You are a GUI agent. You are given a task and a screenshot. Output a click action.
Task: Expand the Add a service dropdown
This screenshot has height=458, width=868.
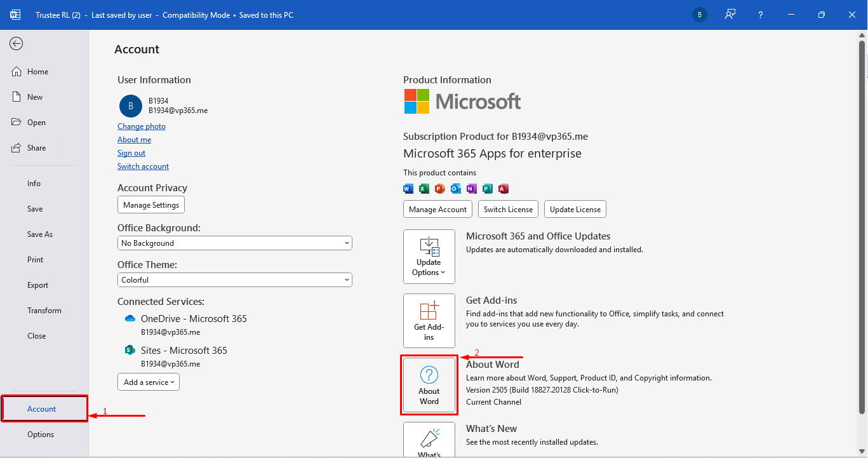coord(149,382)
